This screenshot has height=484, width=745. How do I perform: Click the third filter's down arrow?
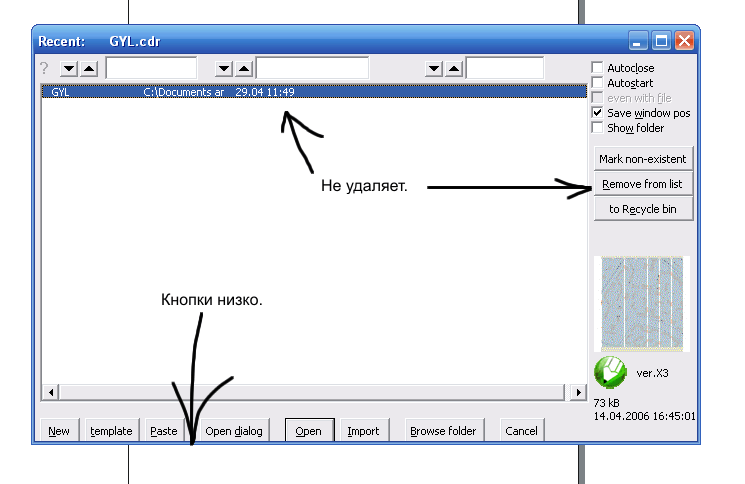[434, 68]
